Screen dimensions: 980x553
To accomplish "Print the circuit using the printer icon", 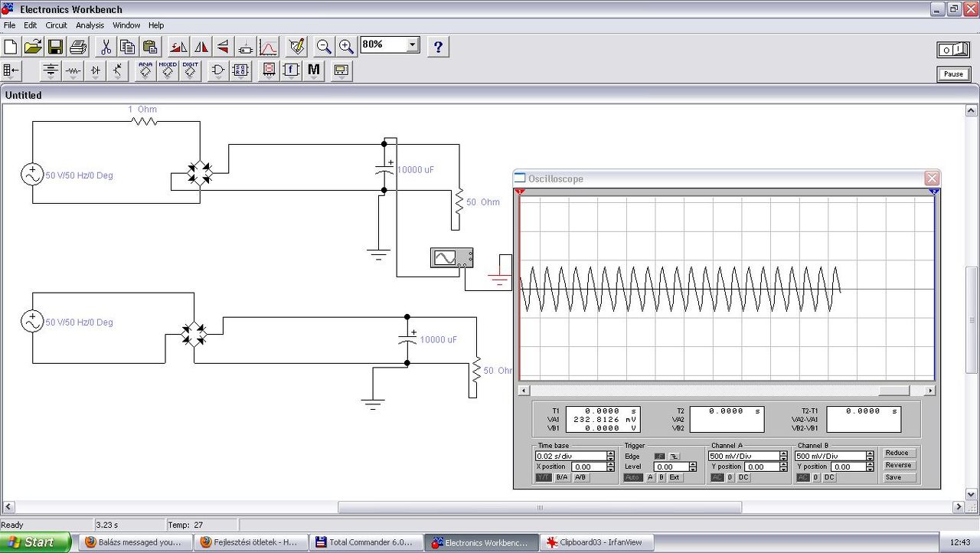I will click(x=78, y=47).
